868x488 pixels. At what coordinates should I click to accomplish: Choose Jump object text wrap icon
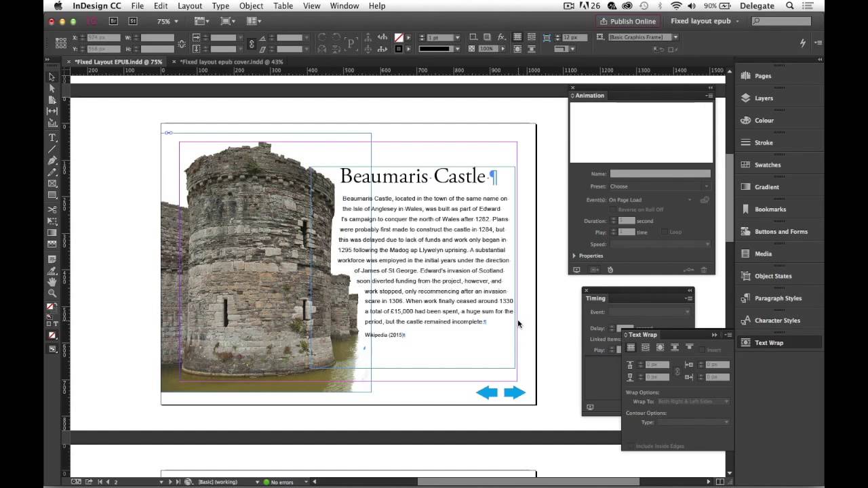click(675, 348)
